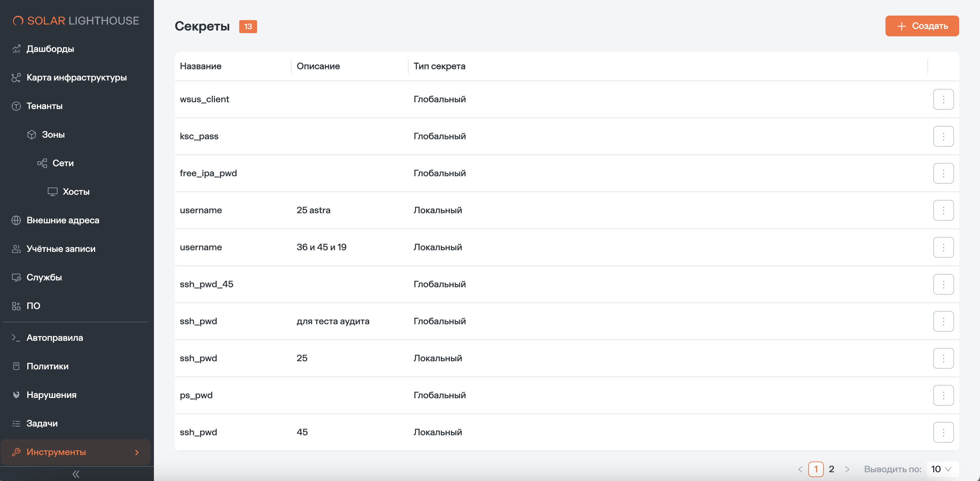Open the rows-per-page dropdown showing 10
The image size is (980, 481).
(x=942, y=469)
